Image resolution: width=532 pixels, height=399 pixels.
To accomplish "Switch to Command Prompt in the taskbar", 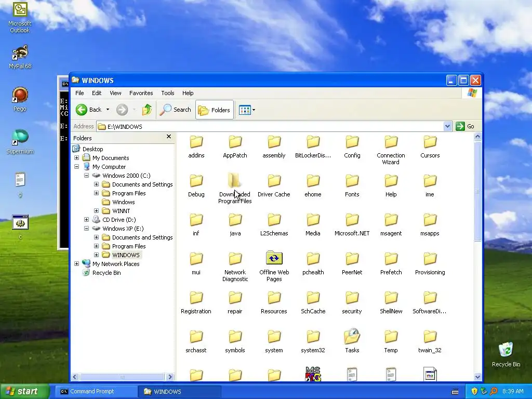I will click(96, 392).
